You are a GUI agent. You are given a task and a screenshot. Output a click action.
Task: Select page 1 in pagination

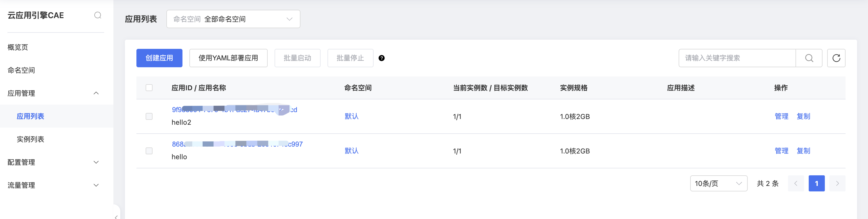[816, 183]
